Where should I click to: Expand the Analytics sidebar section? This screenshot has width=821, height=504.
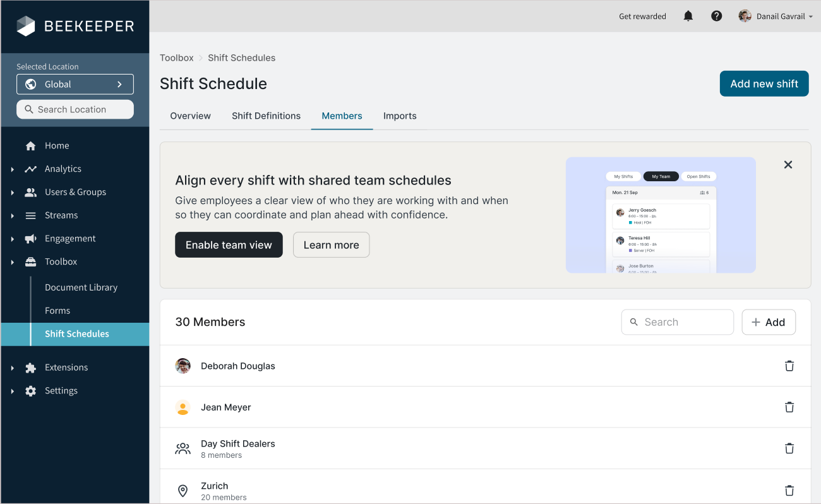click(13, 169)
